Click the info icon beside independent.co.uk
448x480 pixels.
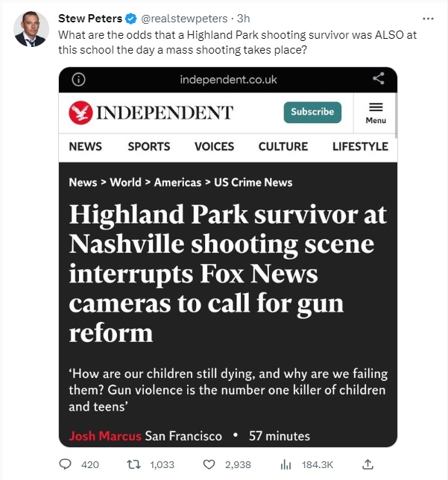pyautogui.click(x=78, y=80)
